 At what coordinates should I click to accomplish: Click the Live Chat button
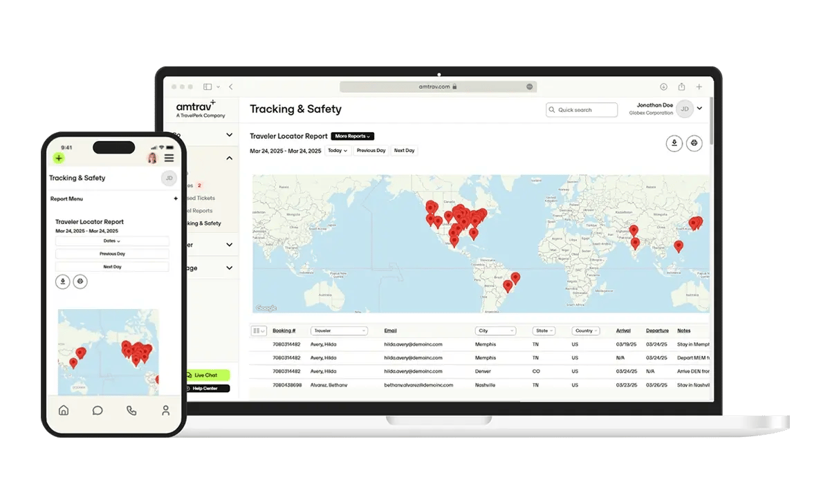click(x=205, y=375)
